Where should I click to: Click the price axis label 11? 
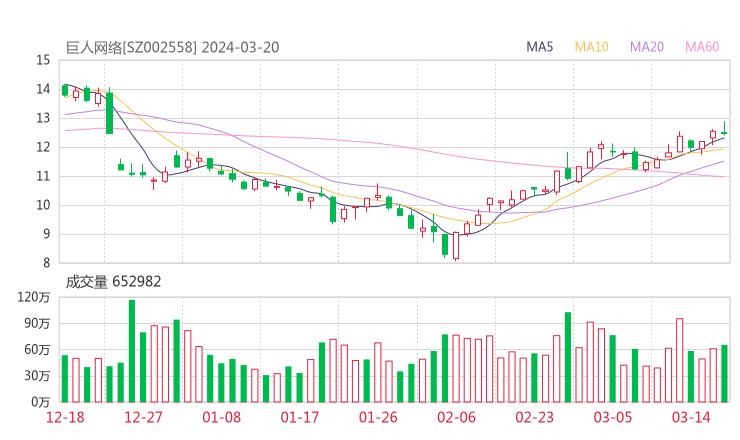[43, 176]
